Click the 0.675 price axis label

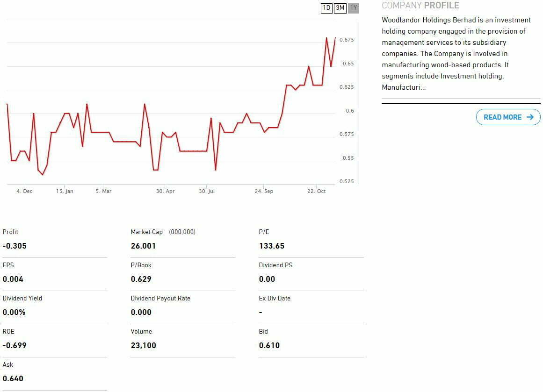pos(347,40)
